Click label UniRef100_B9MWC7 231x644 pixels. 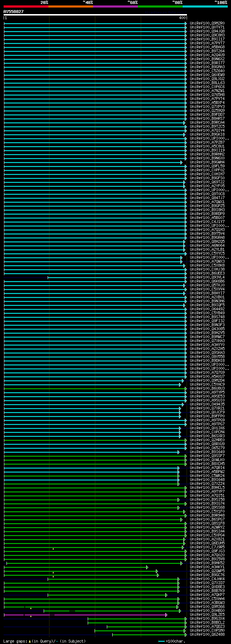[207, 337]
